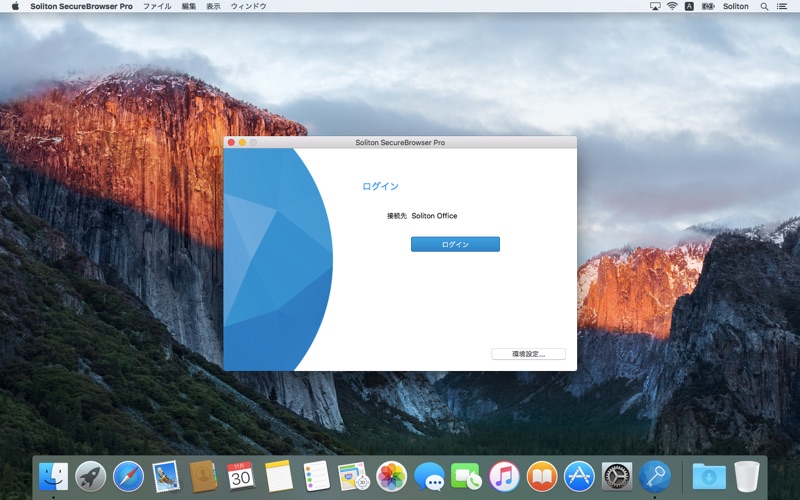Click the 接続先 label

(397, 216)
